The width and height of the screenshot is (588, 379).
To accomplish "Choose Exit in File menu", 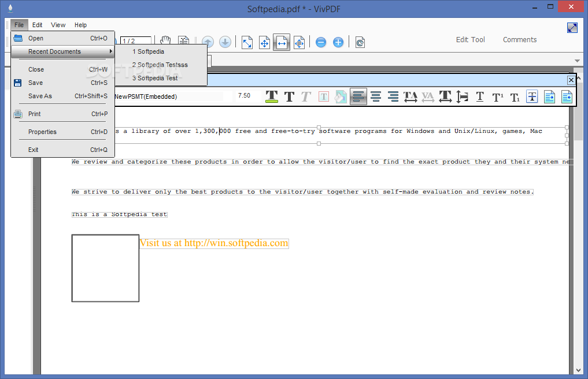I will pyautogui.click(x=62, y=150).
